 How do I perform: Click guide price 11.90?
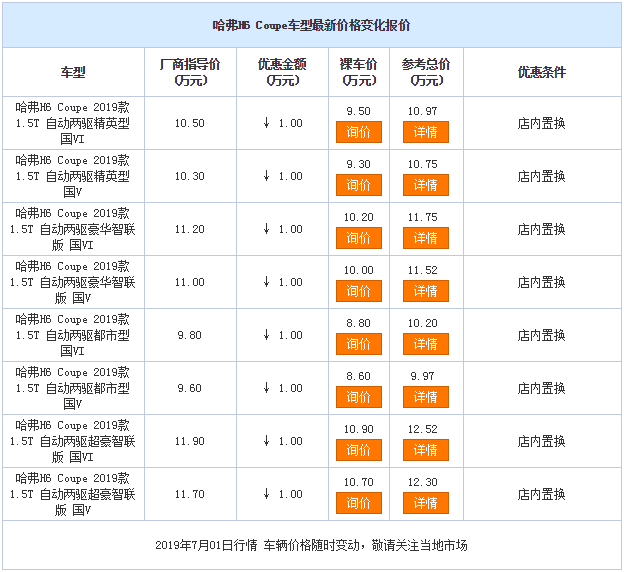point(190,441)
